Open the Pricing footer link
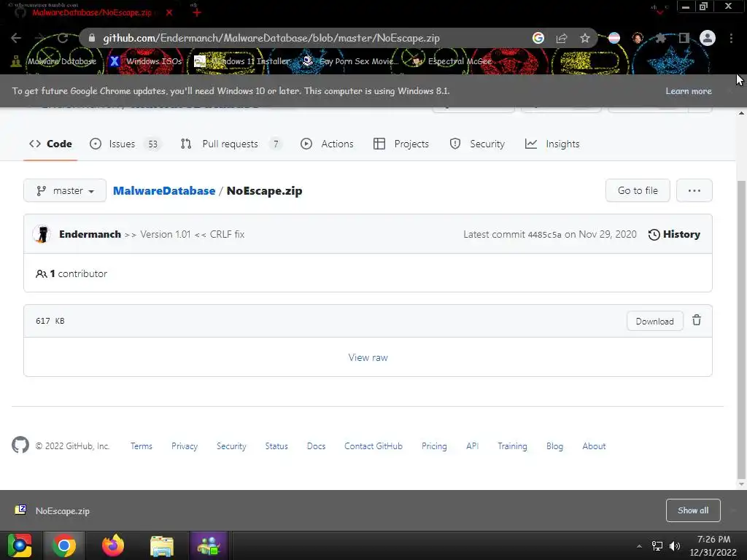This screenshot has width=747, height=560. [x=434, y=446]
